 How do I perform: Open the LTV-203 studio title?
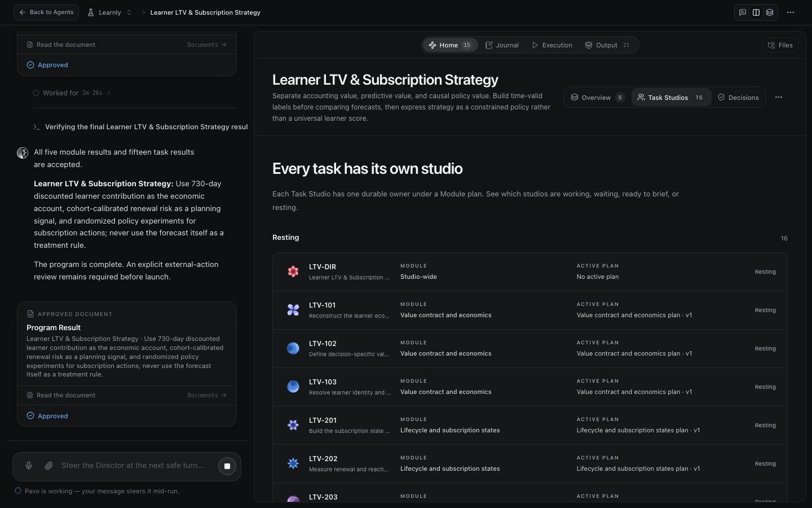click(x=323, y=497)
